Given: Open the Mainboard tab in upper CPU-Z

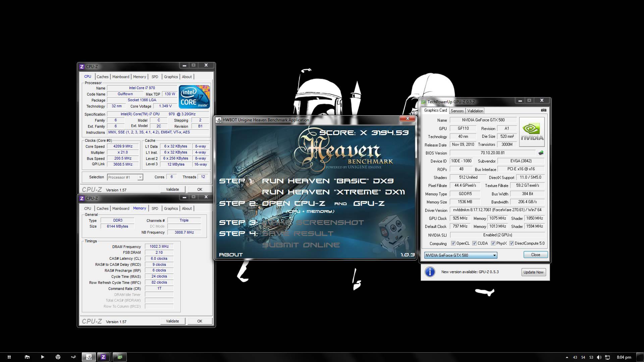Looking at the screenshot, I should click(121, 77).
